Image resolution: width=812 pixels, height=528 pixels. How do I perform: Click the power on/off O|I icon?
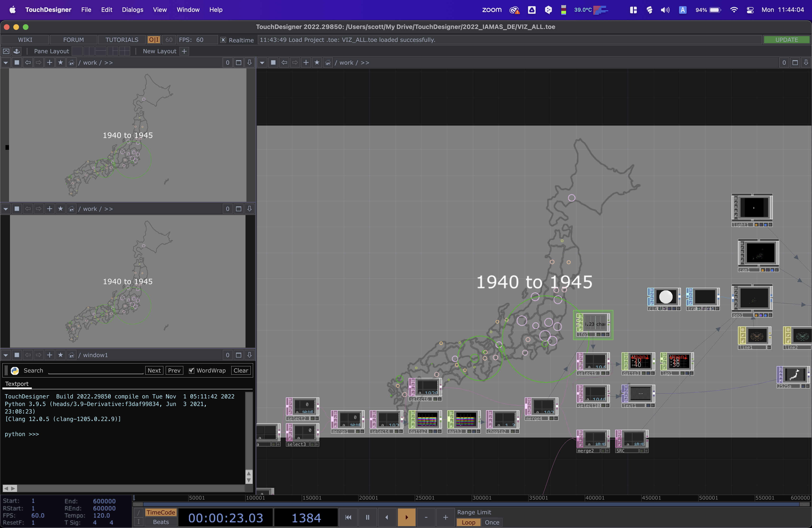pos(154,40)
